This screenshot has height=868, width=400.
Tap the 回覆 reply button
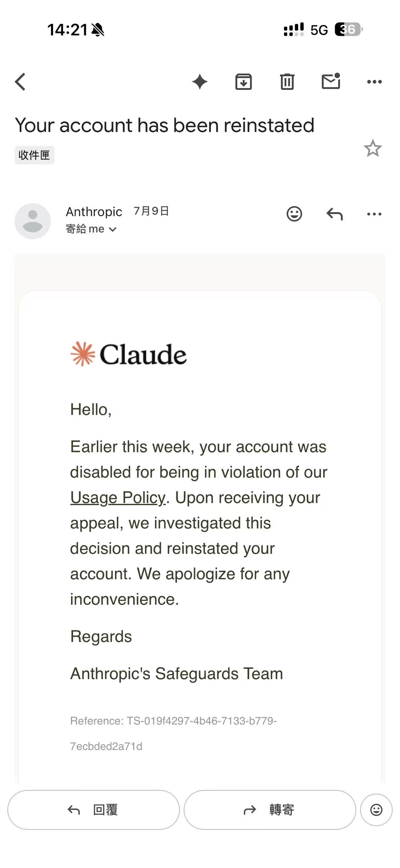(93, 810)
